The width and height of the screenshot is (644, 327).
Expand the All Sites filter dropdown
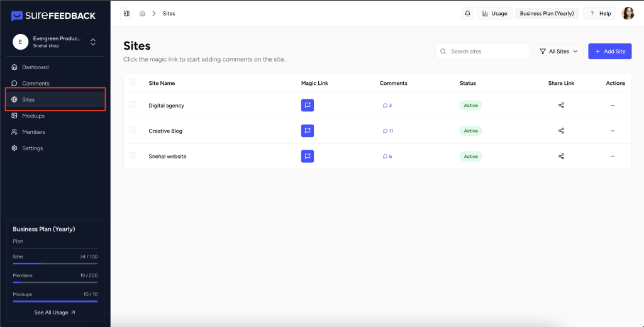tap(558, 52)
